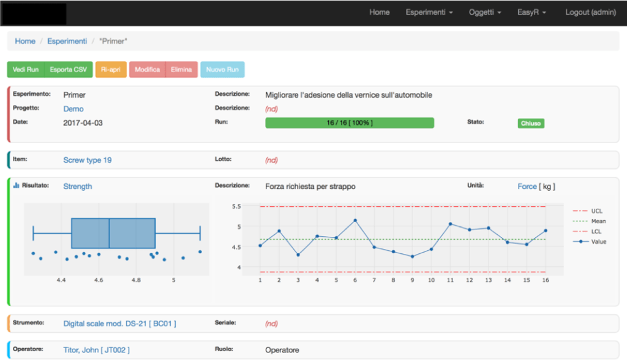The image size is (627, 364).
Task: Toggle Mean line in chart legend
Action: (x=598, y=221)
